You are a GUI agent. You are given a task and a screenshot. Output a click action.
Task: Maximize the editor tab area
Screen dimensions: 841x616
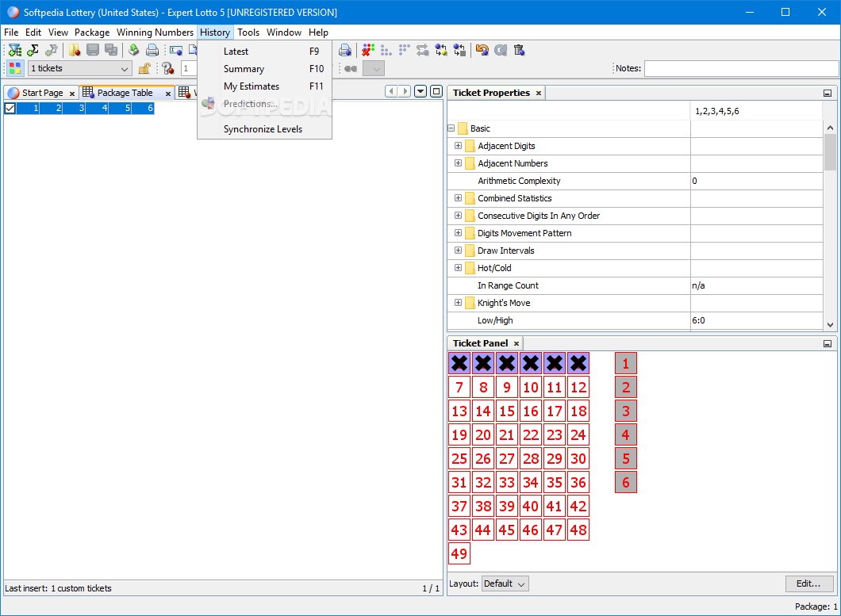[436, 91]
